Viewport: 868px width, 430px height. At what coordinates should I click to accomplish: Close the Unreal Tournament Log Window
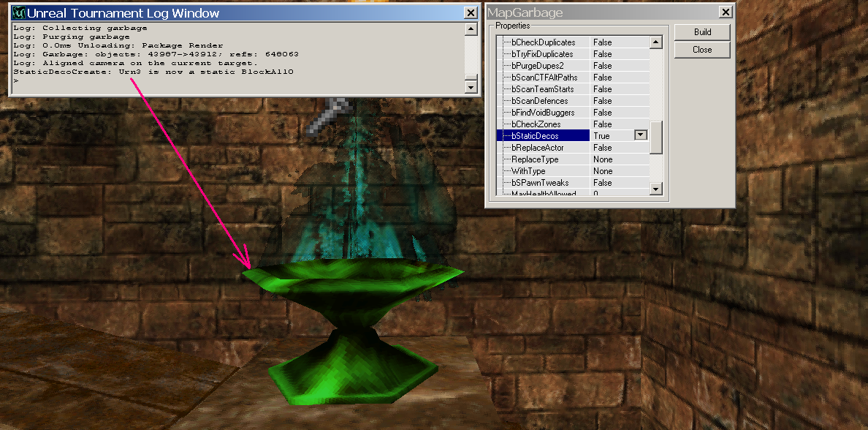(471, 12)
